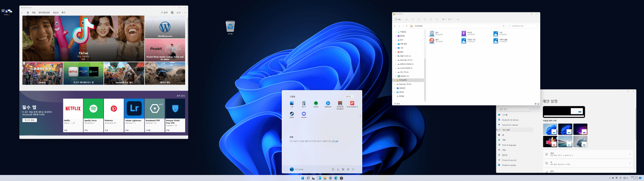This screenshot has height=181, width=644.
Task: Open File Explorer from the taskbar
Action: (325, 178)
